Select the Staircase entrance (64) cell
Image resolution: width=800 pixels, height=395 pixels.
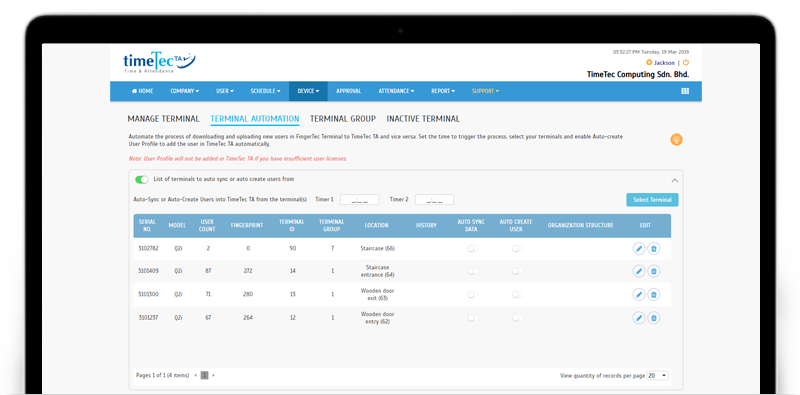point(377,271)
